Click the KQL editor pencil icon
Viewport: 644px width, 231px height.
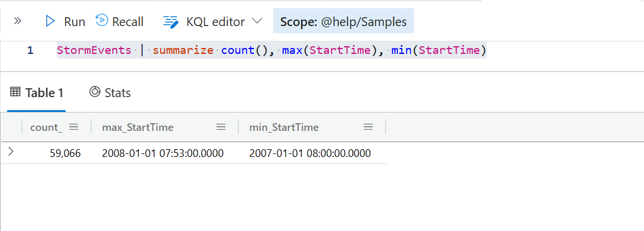click(171, 22)
